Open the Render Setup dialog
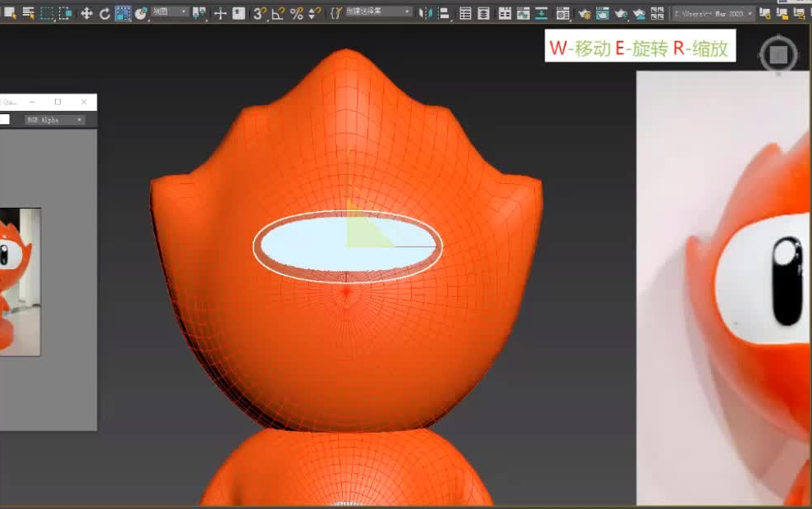 click(x=585, y=12)
